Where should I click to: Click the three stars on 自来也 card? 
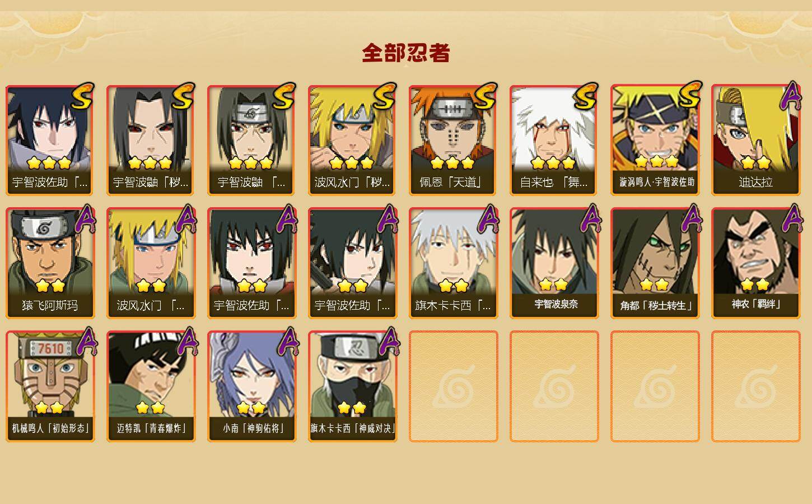tap(553, 163)
